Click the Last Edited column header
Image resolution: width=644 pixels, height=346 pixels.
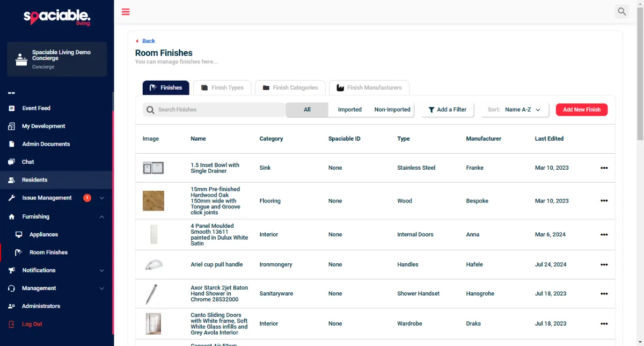[549, 139]
